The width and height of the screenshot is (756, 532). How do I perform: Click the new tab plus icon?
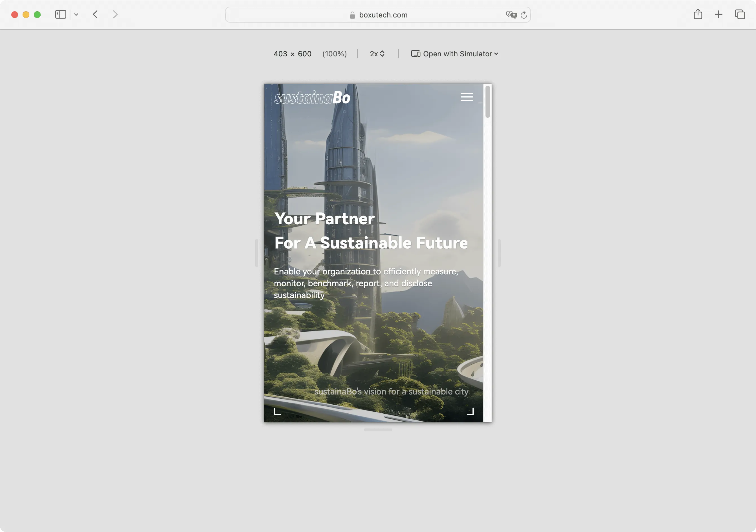(x=718, y=14)
